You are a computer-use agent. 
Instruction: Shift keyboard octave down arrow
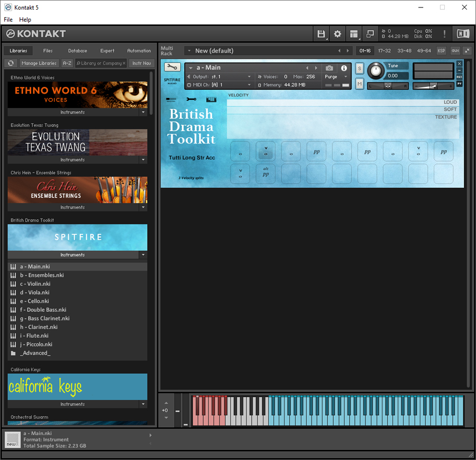pos(166,418)
